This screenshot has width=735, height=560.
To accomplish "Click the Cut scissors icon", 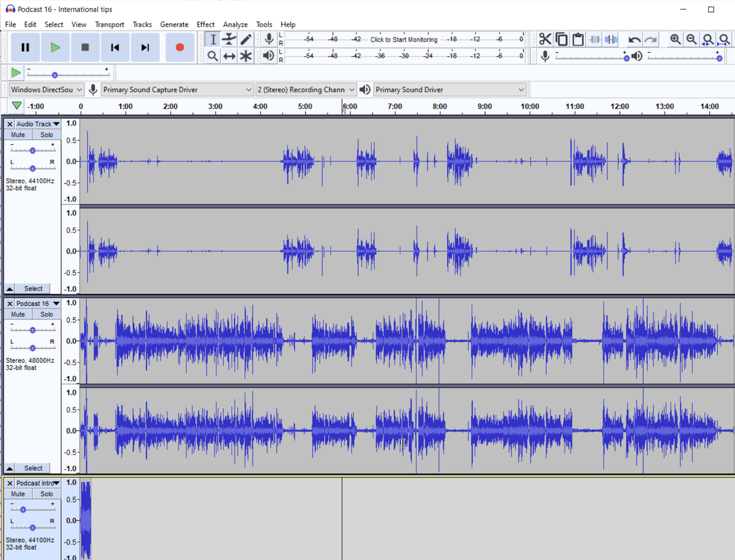I will click(x=545, y=40).
